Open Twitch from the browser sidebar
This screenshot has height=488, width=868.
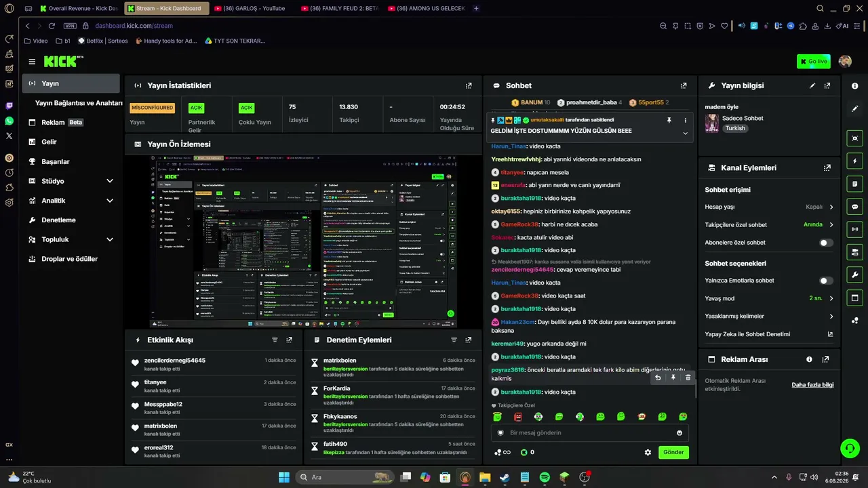9,106
